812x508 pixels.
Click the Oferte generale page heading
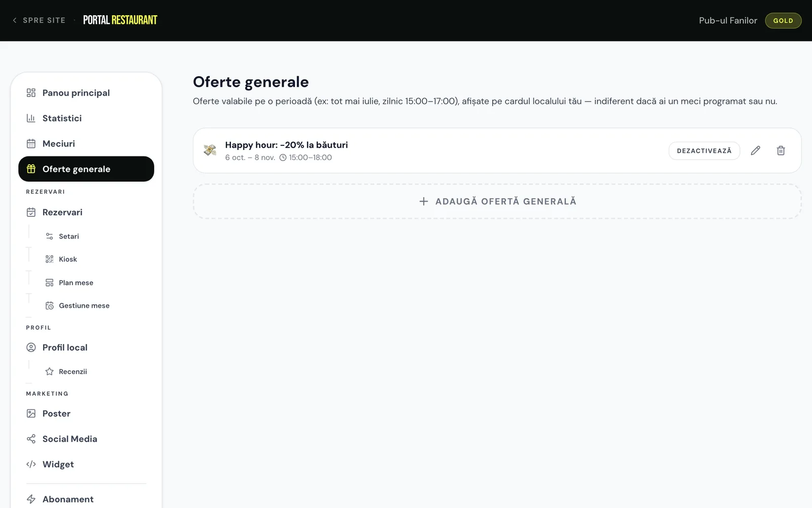[x=251, y=82]
